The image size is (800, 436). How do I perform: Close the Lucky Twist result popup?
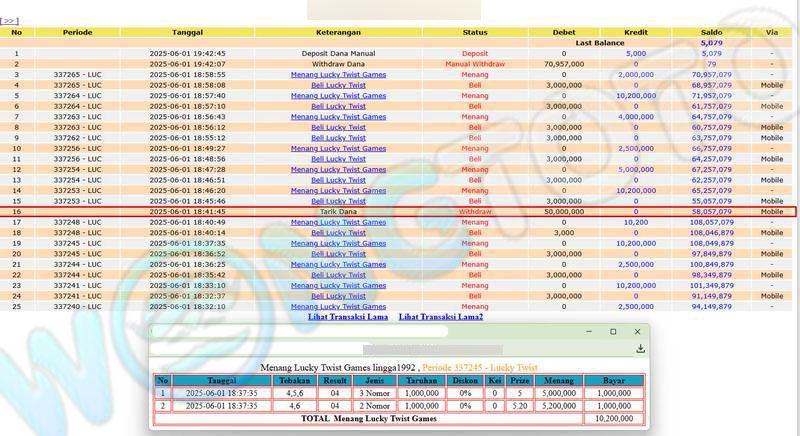tap(637, 331)
